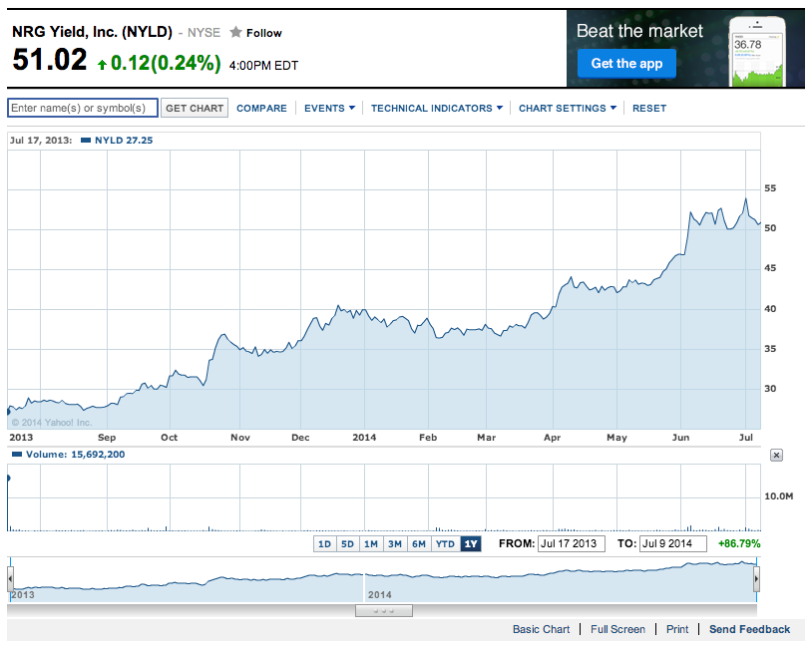
Task: Open the Chart Settings dropdown
Action: click(x=568, y=108)
